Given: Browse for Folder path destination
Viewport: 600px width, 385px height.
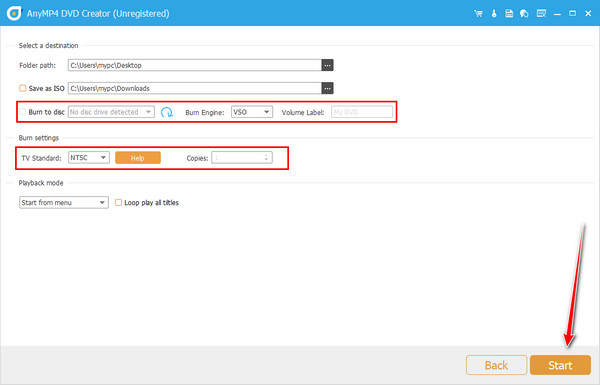Looking at the screenshot, I should (327, 65).
